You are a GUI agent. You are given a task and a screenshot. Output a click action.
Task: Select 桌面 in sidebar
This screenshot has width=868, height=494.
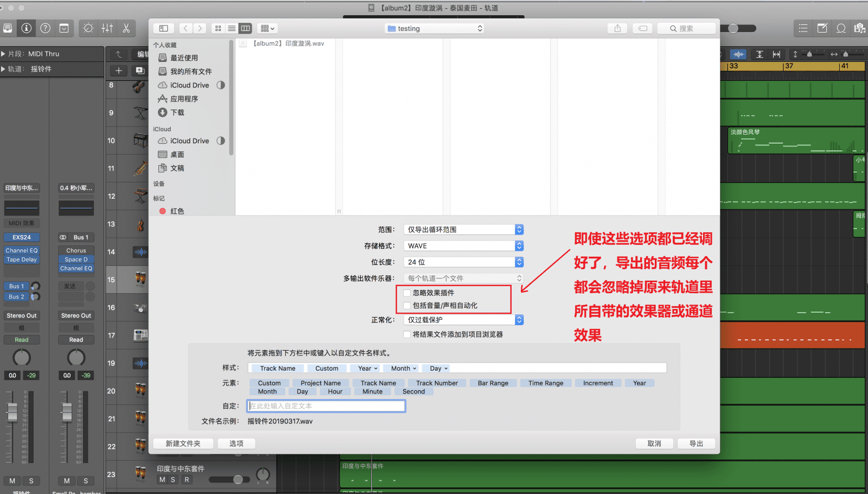pyautogui.click(x=177, y=155)
